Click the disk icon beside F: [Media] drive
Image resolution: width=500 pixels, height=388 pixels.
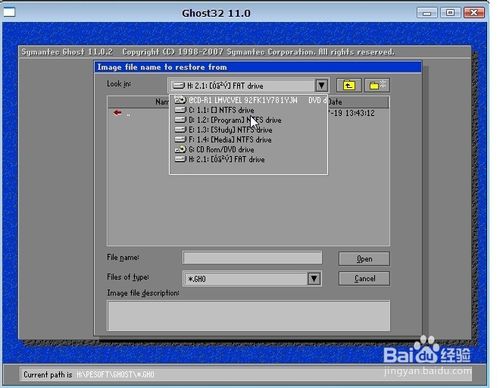click(180, 139)
